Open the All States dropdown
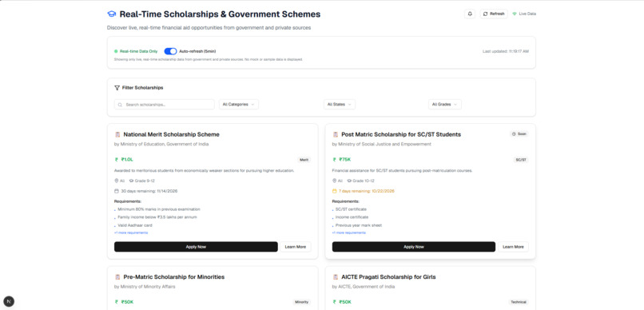The height and width of the screenshot is (310, 644). 340,105
